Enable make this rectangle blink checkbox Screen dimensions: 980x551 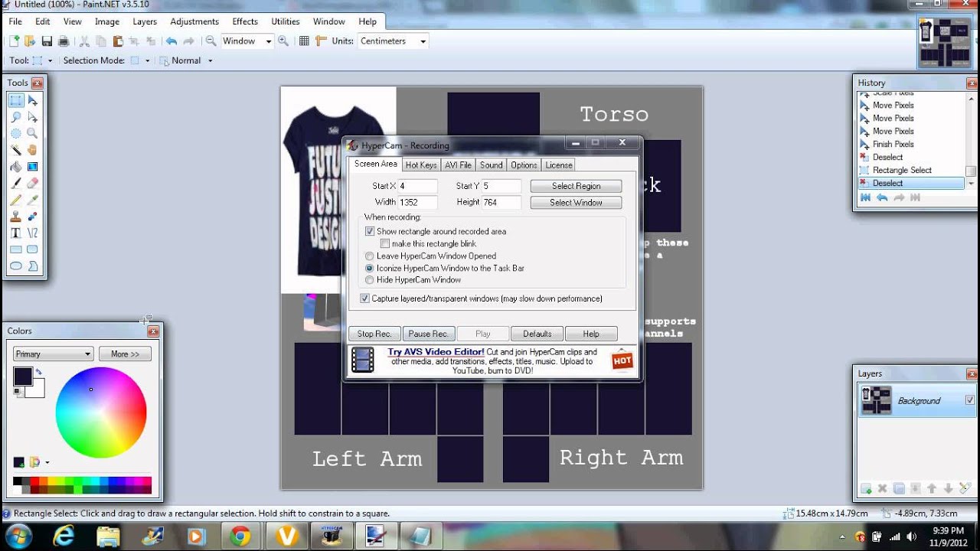tap(385, 243)
